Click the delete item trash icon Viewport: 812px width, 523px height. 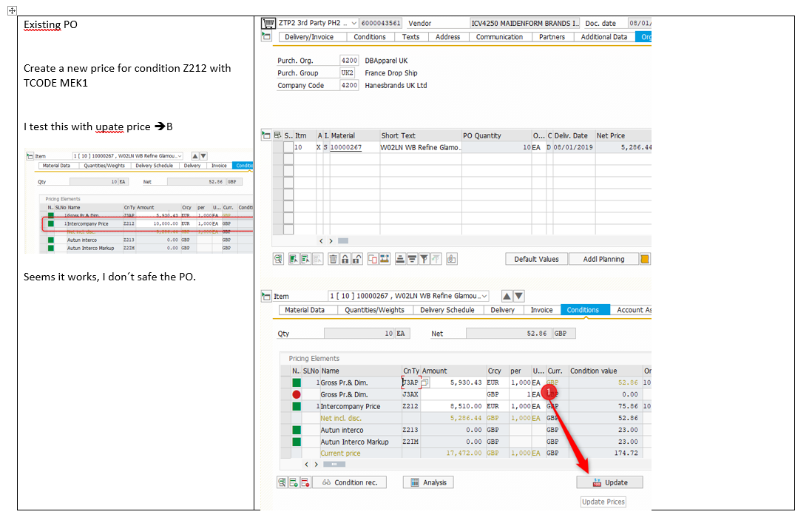334,259
